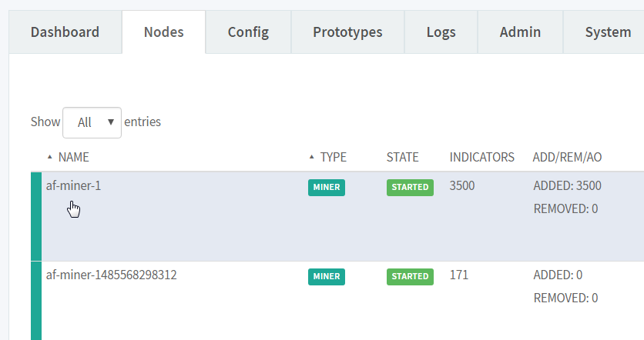Click the ADD/REM/AO column header

[x=567, y=157]
